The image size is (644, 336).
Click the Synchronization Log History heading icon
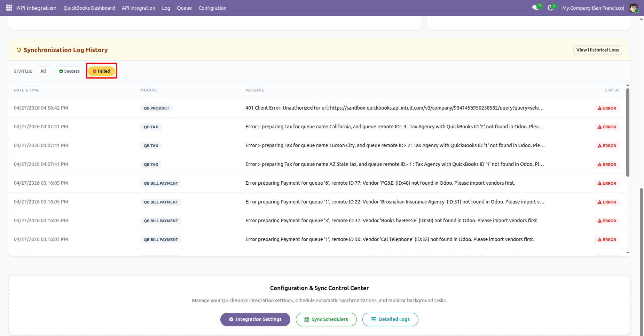(19, 50)
